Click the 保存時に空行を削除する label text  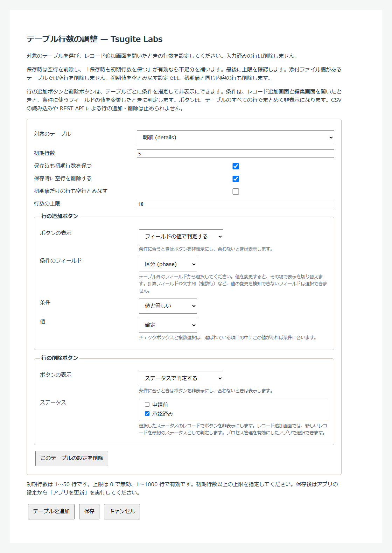(63, 178)
